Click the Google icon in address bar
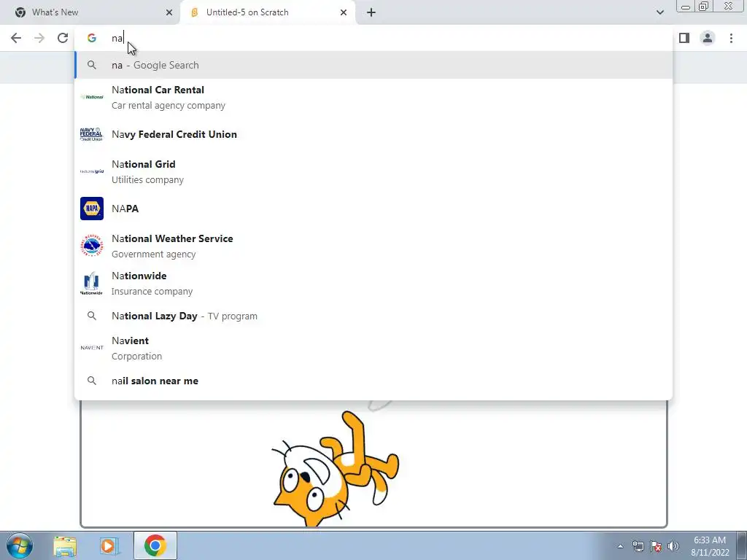Image resolution: width=747 pixels, height=560 pixels. (92, 38)
